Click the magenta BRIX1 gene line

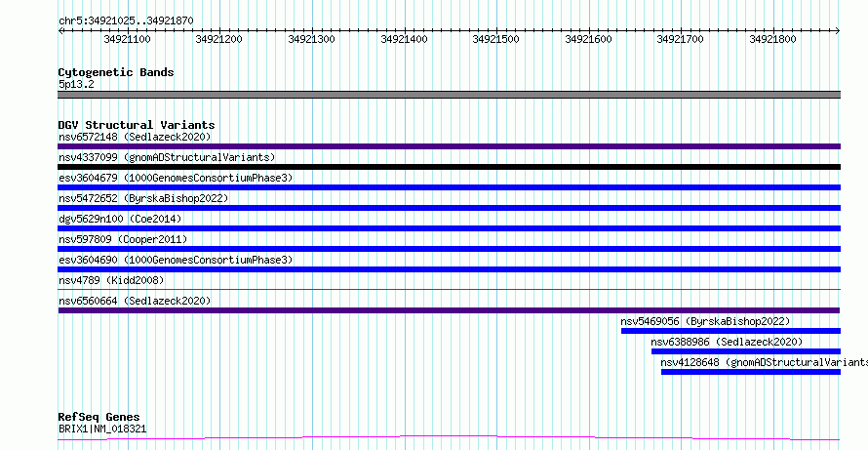449,438
